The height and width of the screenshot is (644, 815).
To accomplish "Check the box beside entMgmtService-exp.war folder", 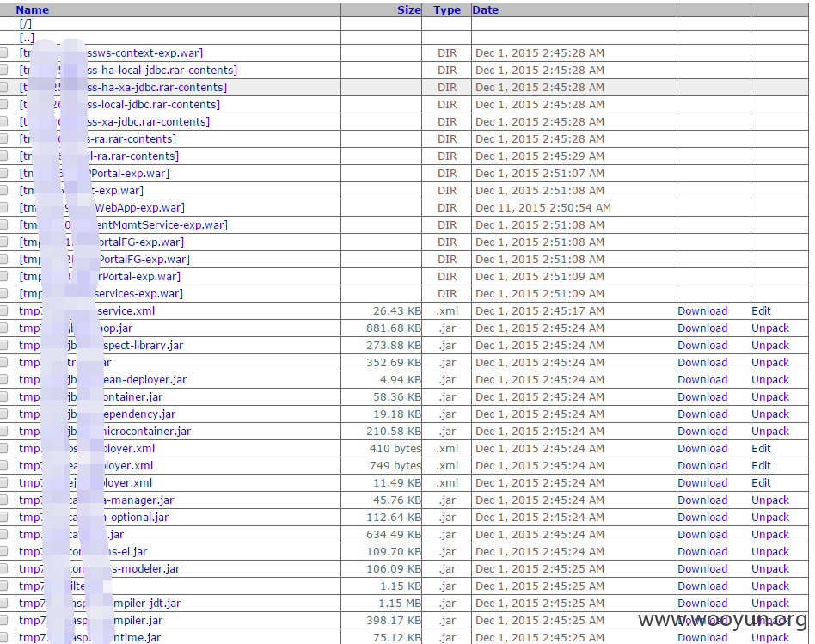I will point(3,224).
